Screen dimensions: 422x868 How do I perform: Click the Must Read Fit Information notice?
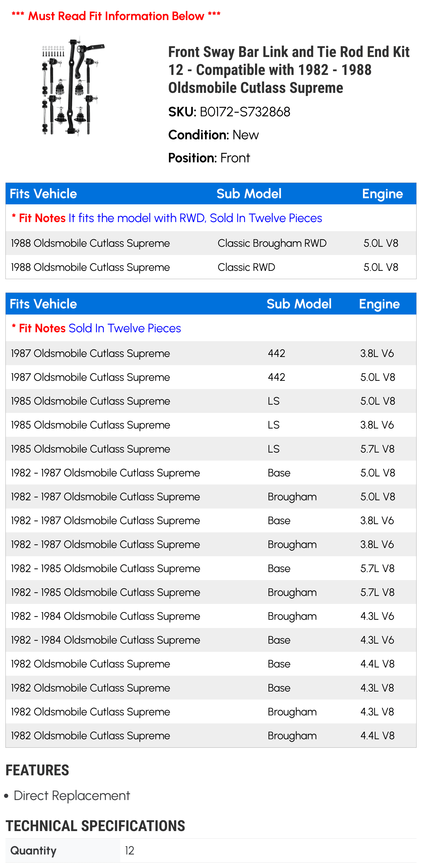[x=116, y=16]
